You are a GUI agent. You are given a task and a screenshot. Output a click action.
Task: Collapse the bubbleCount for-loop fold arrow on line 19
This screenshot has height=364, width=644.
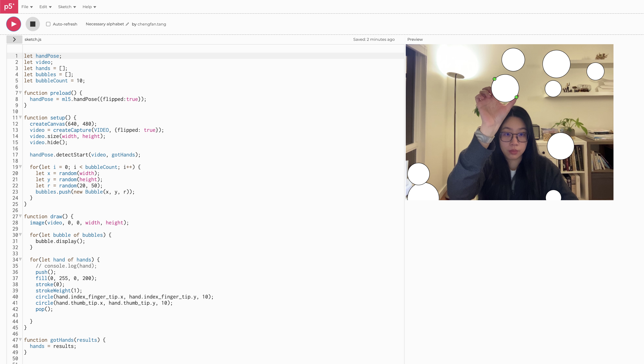coord(20,167)
